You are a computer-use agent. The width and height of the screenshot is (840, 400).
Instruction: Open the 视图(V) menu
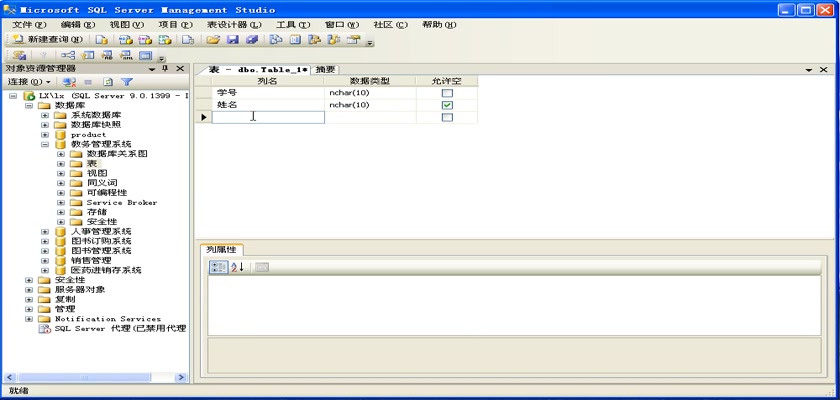(126, 25)
